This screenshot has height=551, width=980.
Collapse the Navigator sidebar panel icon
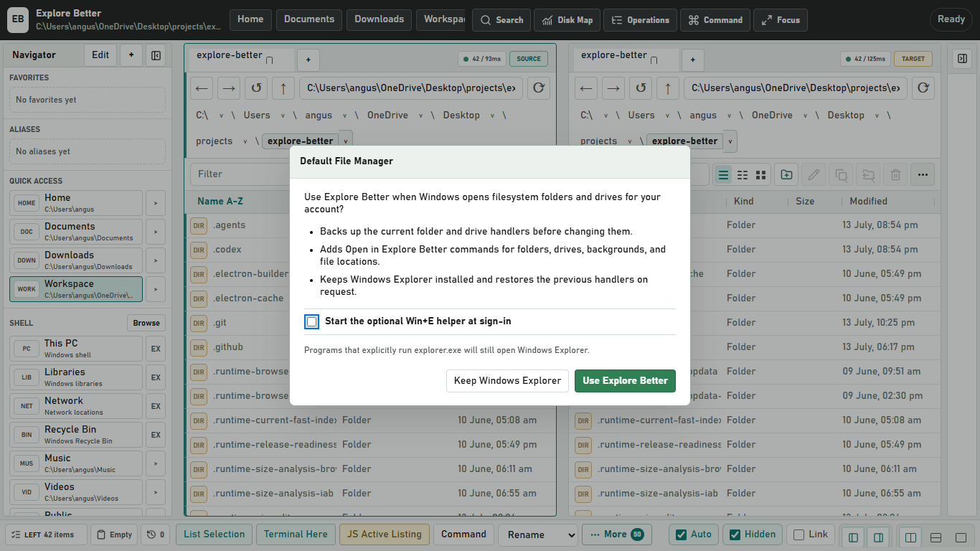pyautogui.click(x=156, y=55)
